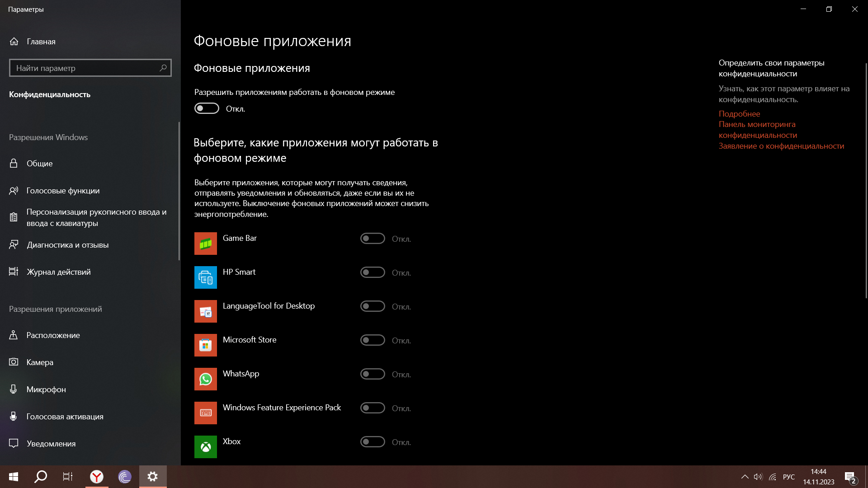Click the search settings input field

[90, 67]
